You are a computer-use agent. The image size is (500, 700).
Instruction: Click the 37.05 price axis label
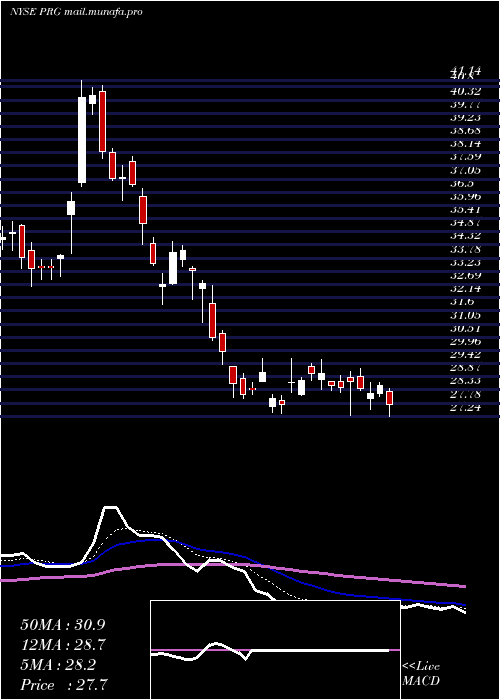click(x=465, y=170)
